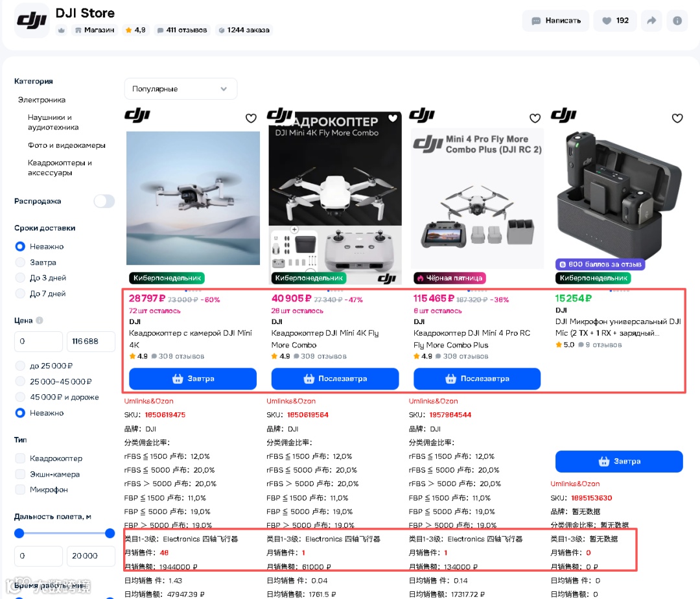The width and height of the screenshot is (700, 599).
Task: Click minimum price field with 0
Action: pos(38,342)
